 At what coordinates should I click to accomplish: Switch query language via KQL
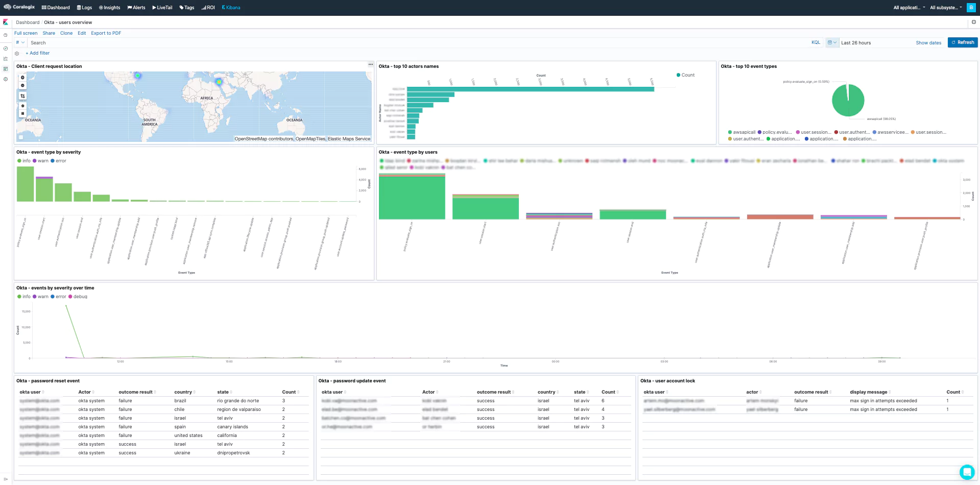tap(816, 42)
